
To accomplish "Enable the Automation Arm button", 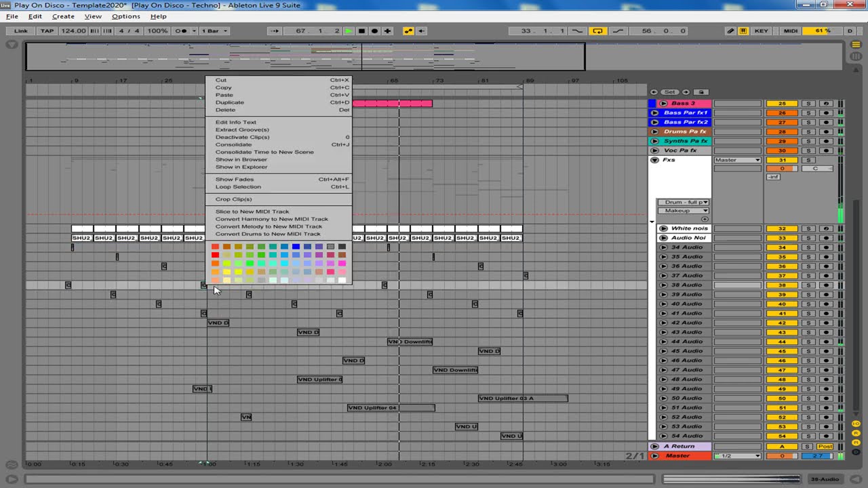I will point(408,31).
